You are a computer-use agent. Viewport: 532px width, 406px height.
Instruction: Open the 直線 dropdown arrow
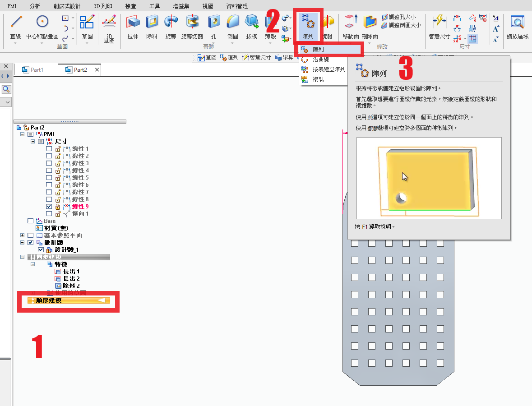point(15,43)
